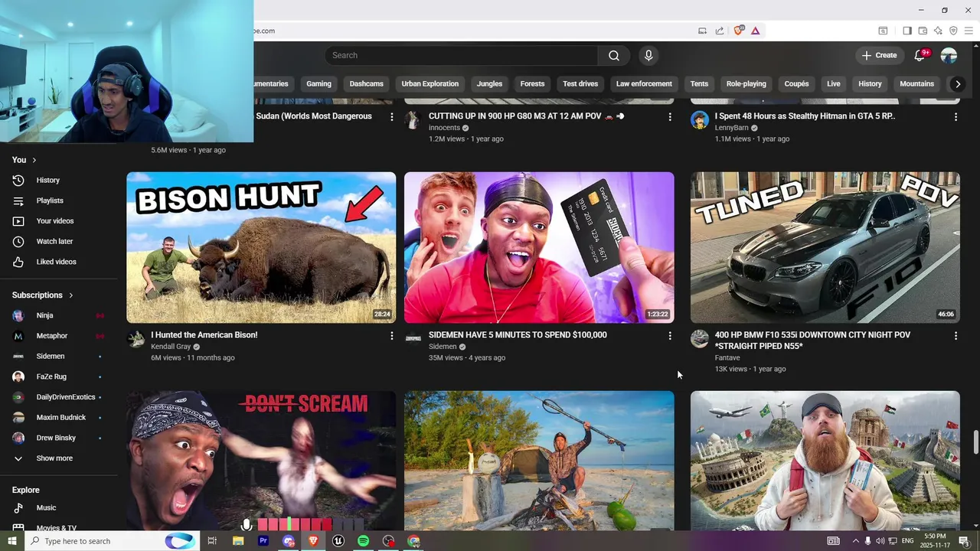Open more options for Sidemen $100,000 video
The width and height of the screenshot is (980, 551).
coord(669,335)
